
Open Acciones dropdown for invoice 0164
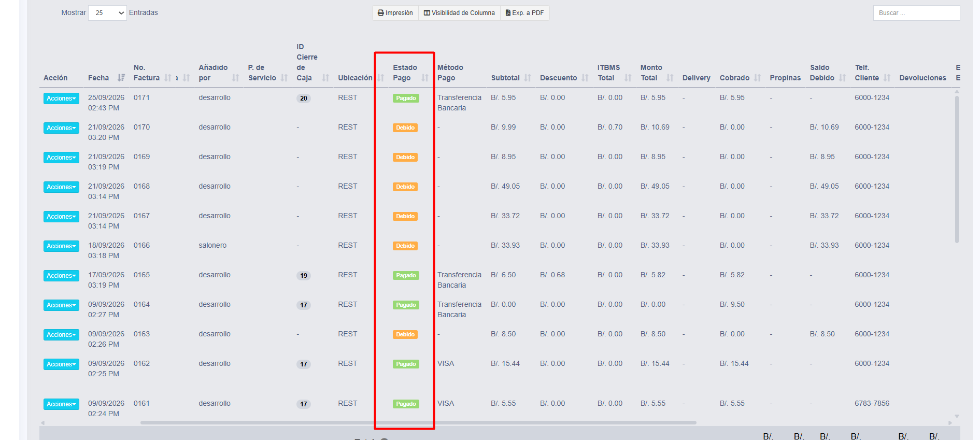(61, 305)
